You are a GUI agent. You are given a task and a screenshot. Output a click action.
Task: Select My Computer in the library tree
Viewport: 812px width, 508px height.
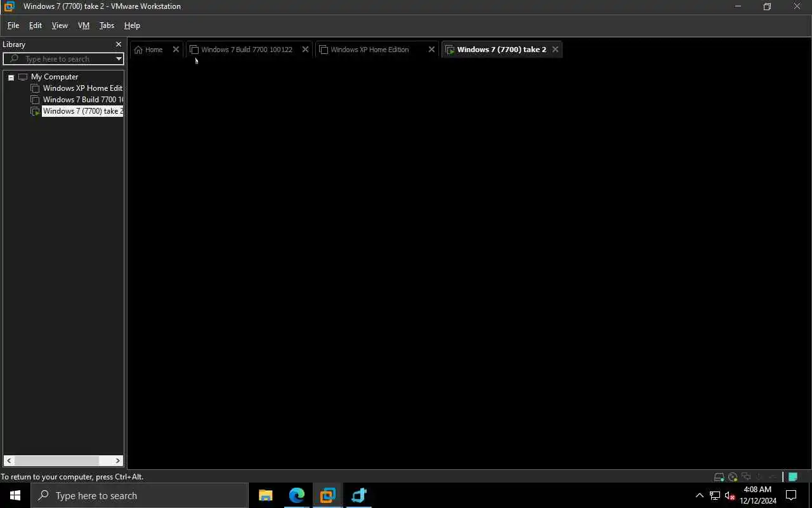(x=55, y=77)
